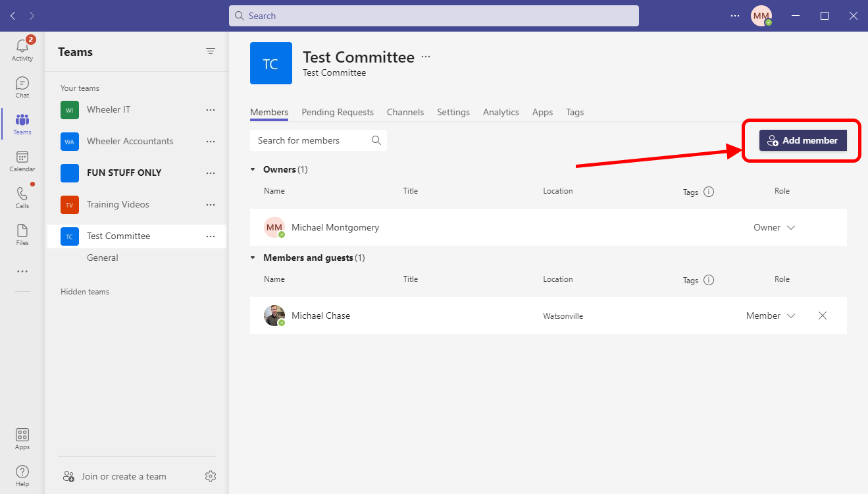Switch to the Tags tab

coord(575,112)
